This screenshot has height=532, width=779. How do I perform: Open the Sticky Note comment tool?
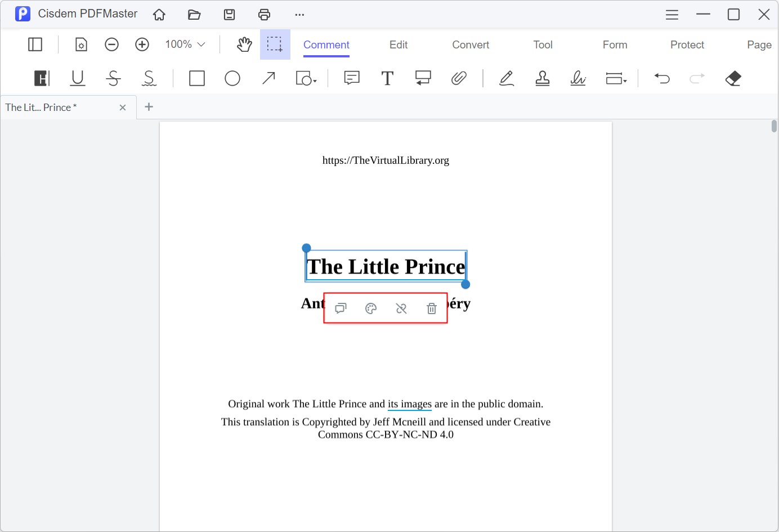click(351, 78)
